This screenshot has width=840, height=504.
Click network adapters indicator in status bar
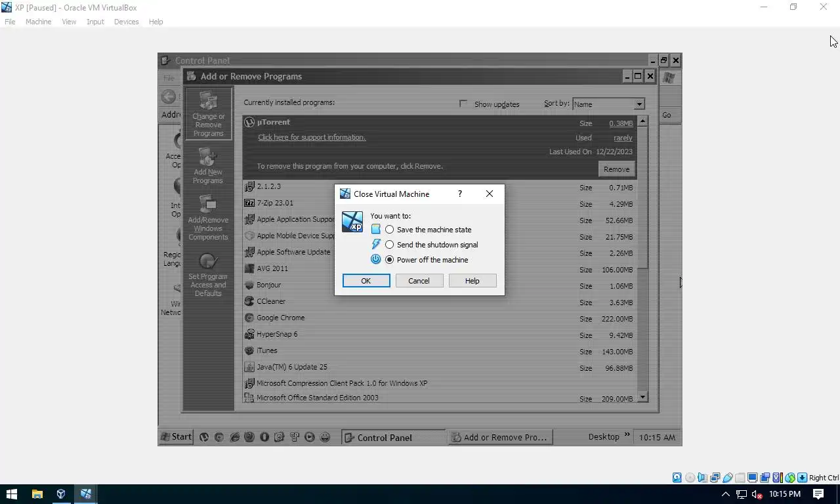715,478
